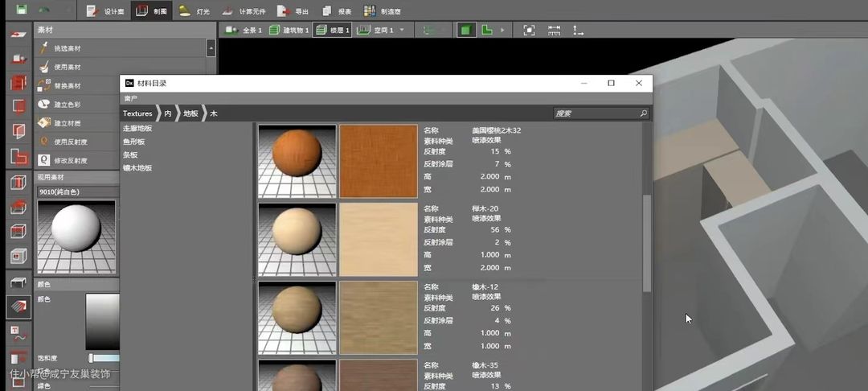
Task: Toggle the 楼层 1 floor view
Action: (x=332, y=30)
